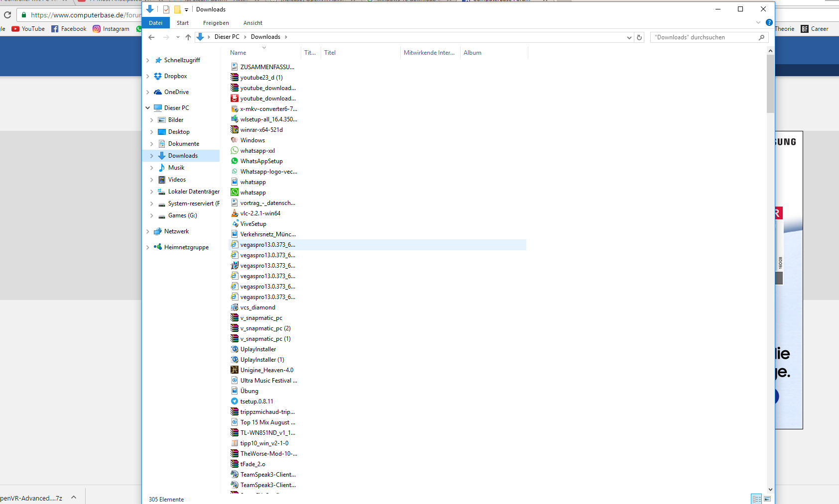Expand the Bilder folder node
This screenshot has width=839, height=504.
(152, 120)
